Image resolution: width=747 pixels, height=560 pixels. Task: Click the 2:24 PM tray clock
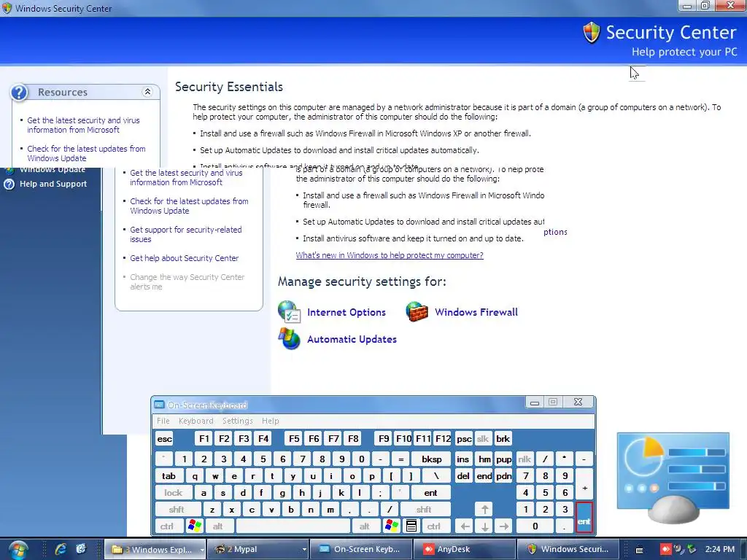(720, 549)
